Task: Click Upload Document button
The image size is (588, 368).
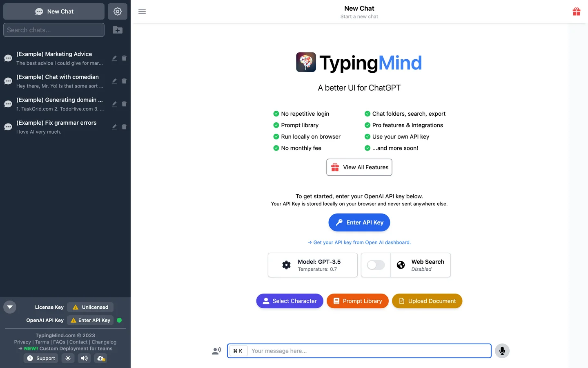Action: pos(427,301)
